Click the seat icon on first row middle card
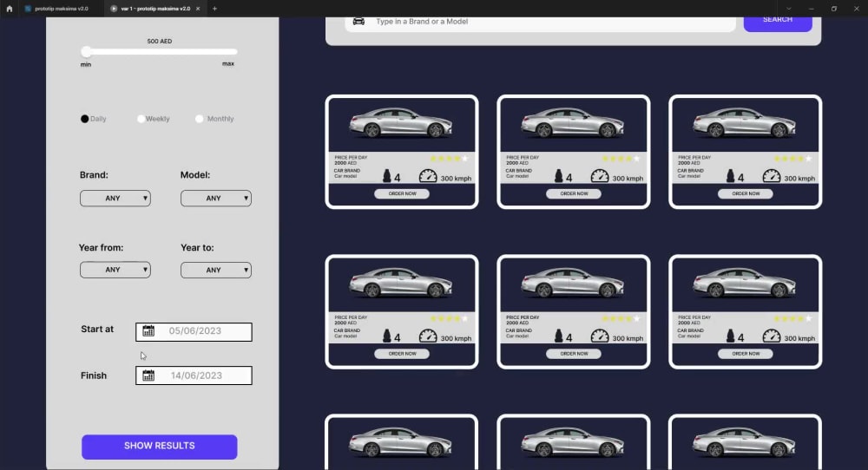Viewport: 868px width, 470px height. point(558,176)
